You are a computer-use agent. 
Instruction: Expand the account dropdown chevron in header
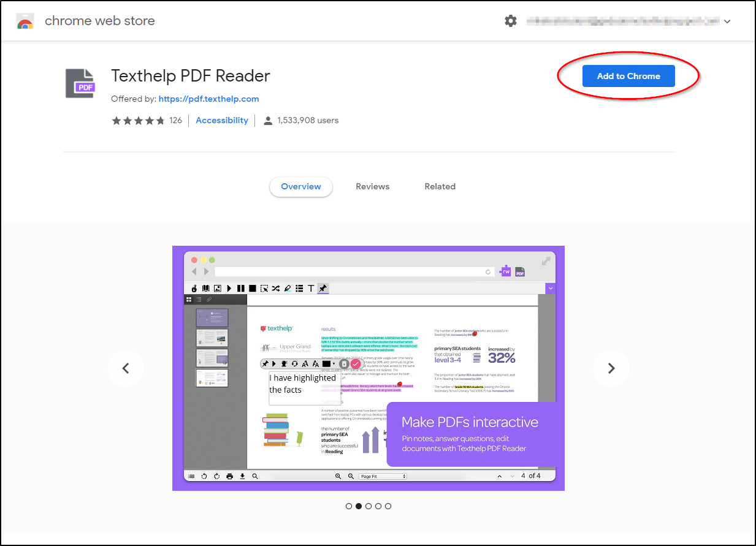[x=727, y=21]
